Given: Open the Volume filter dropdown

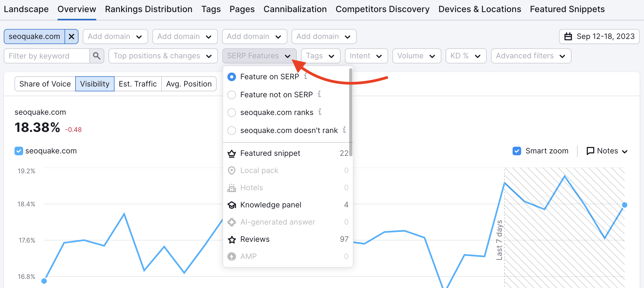Looking at the screenshot, I should tap(417, 56).
